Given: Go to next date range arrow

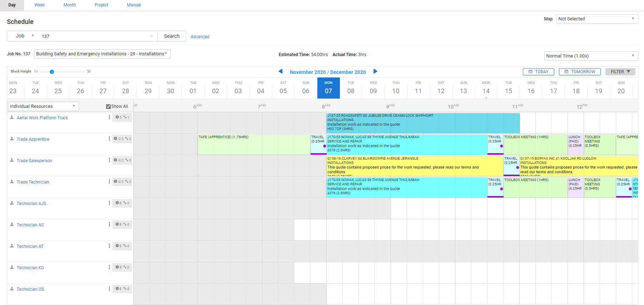Looking at the screenshot, I should pos(375,71).
